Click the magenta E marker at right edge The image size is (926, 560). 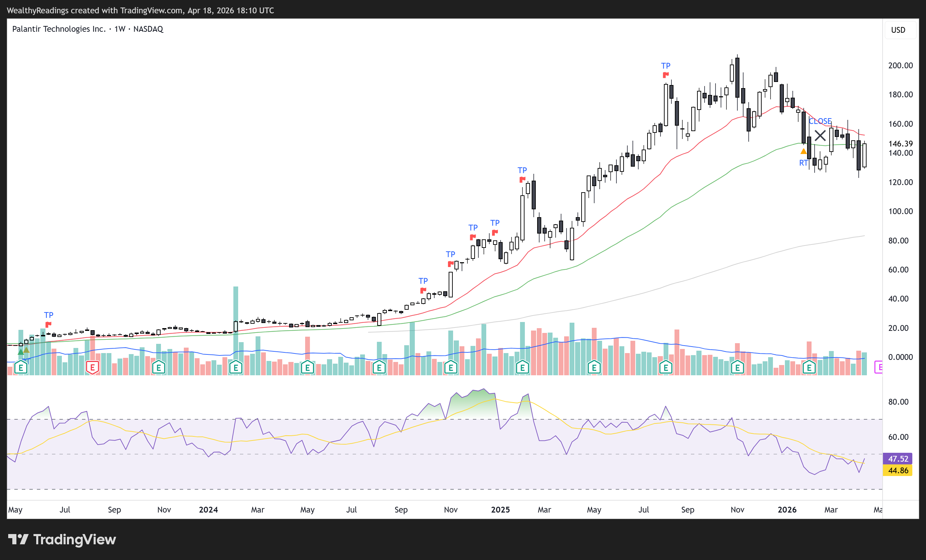click(x=879, y=367)
